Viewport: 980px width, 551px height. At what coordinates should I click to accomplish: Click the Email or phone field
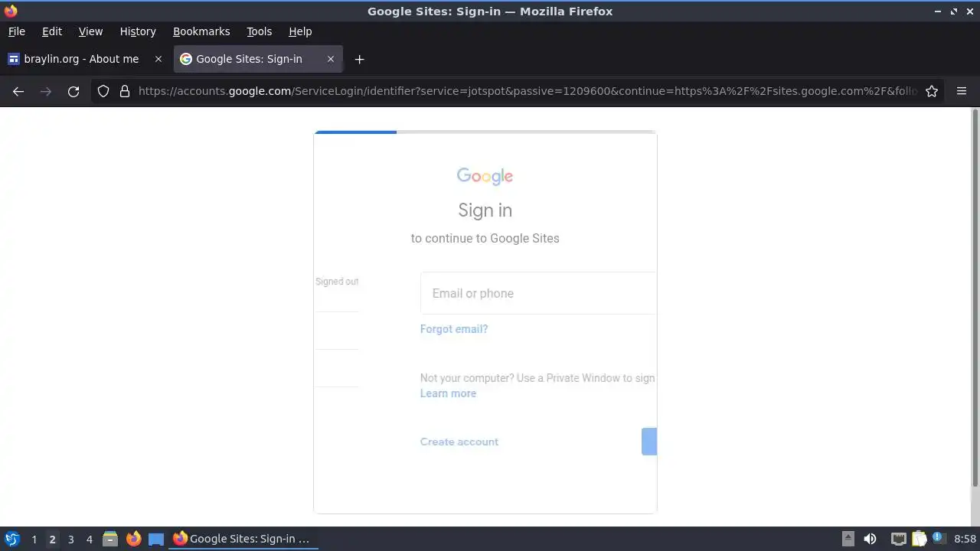tap(538, 293)
